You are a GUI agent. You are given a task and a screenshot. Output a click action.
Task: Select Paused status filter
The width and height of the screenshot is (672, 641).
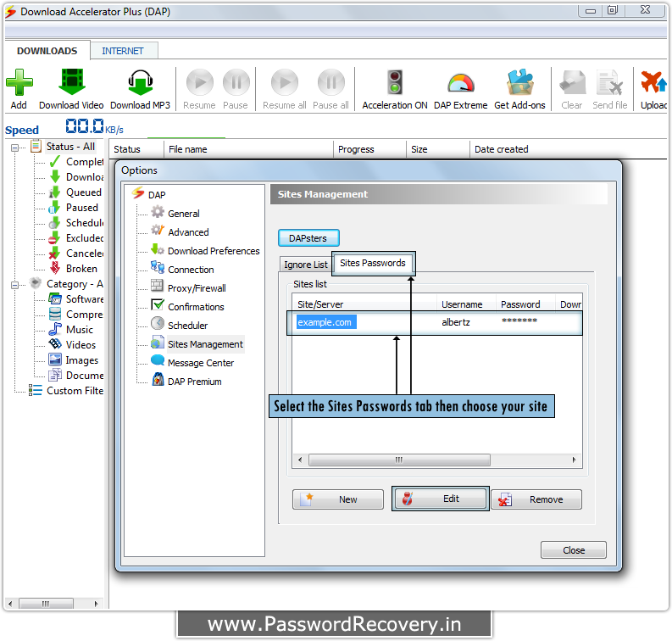point(74,208)
